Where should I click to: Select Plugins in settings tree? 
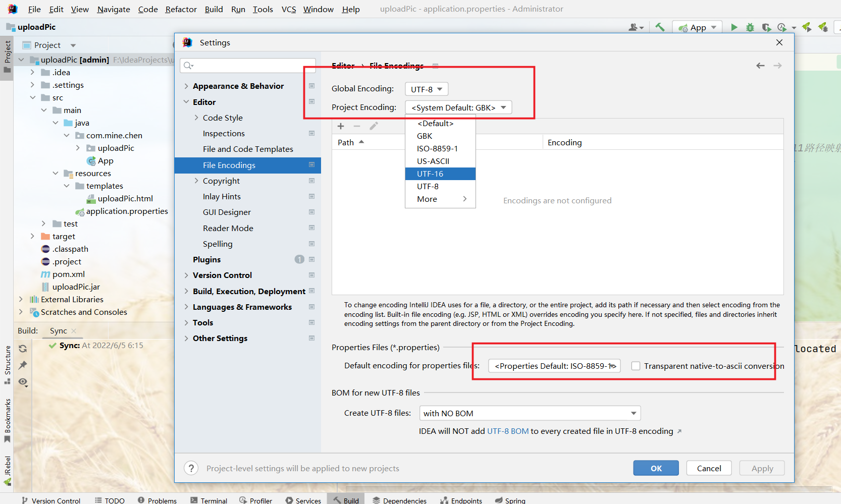point(206,259)
